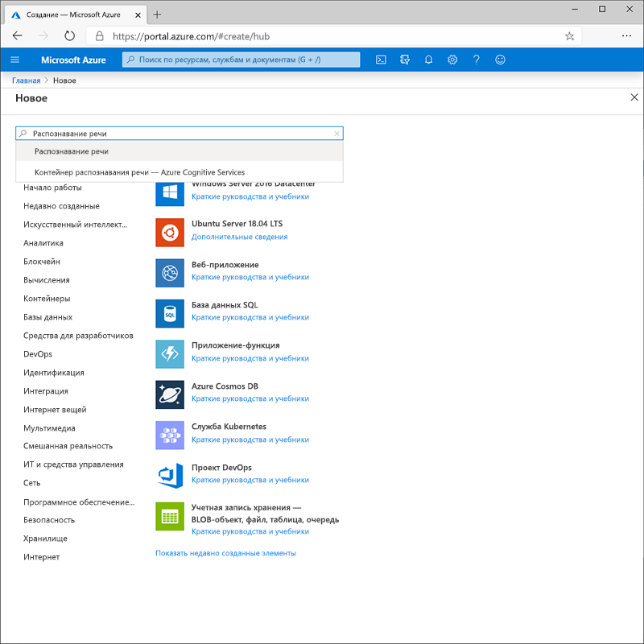
Task: Open the Искусственный интеллект category
Action: click(75, 225)
